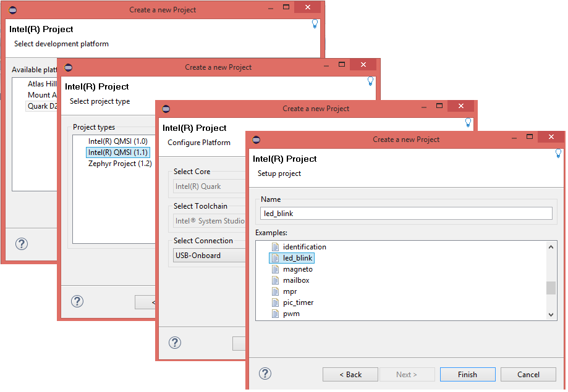Select the mpr example file icon
This screenshot has height=392, width=568.
tap(275, 292)
